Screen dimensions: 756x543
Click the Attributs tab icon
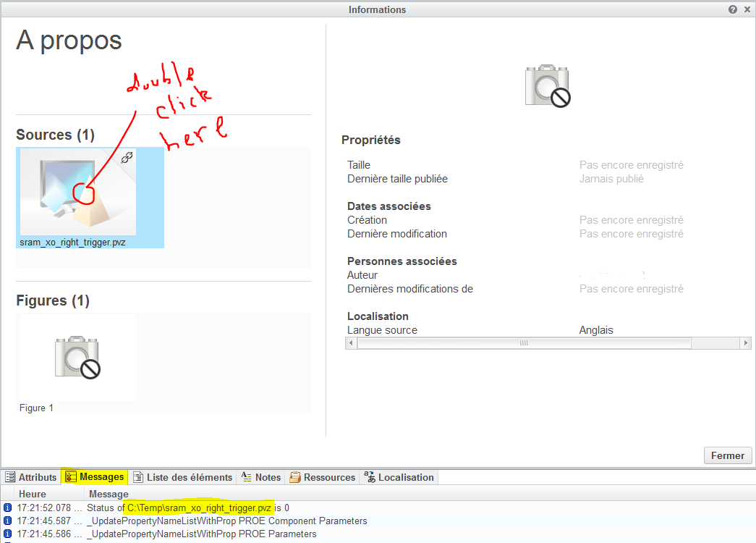(x=10, y=477)
